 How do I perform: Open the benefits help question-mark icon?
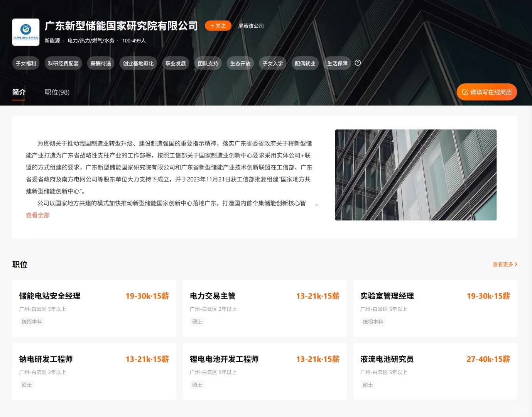358,63
